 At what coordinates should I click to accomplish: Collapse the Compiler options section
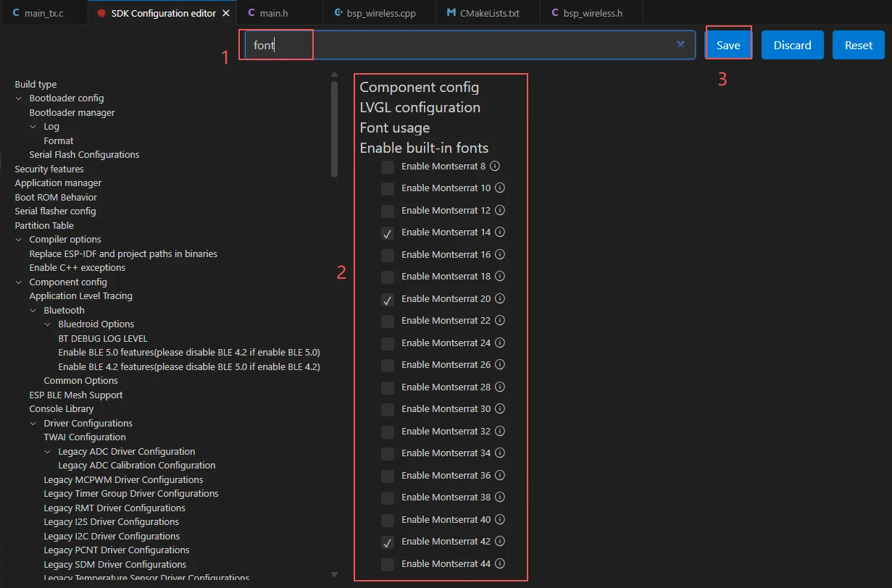(19, 240)
